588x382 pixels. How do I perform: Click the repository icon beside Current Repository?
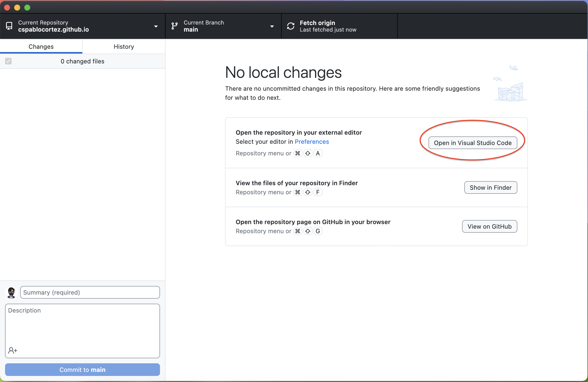click(9, 26)
